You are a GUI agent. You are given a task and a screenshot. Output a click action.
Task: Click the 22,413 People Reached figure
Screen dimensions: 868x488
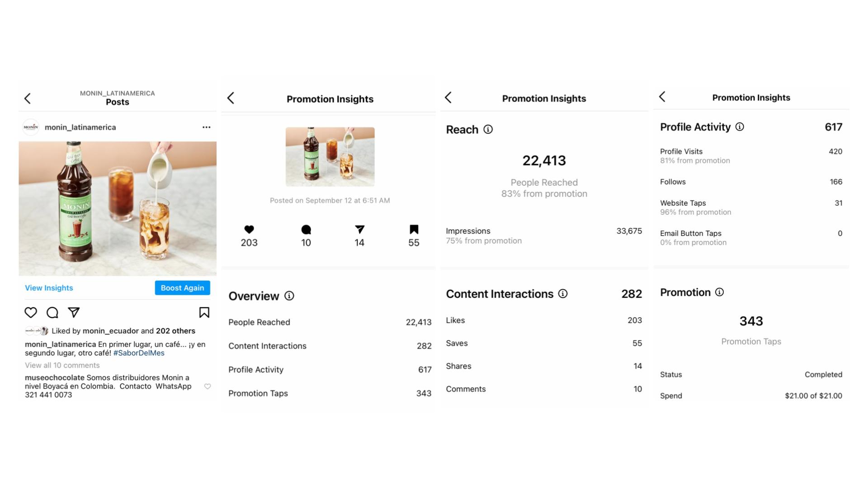coord(544,161)
